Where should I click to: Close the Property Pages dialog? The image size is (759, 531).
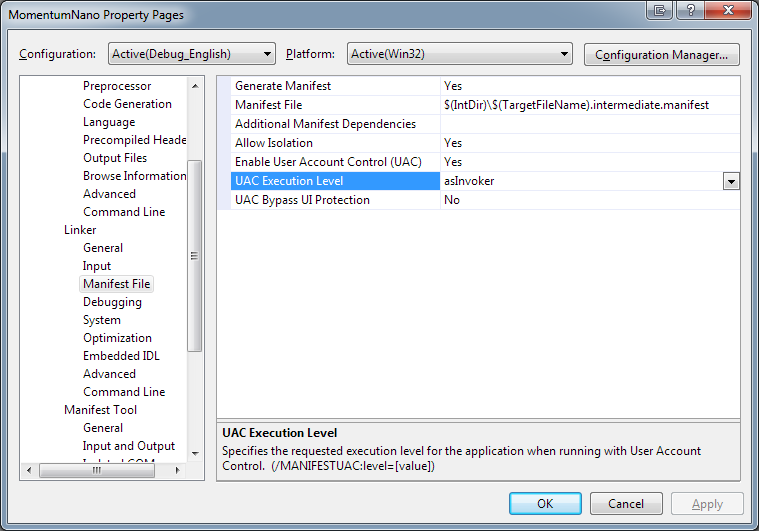(728, 10)
